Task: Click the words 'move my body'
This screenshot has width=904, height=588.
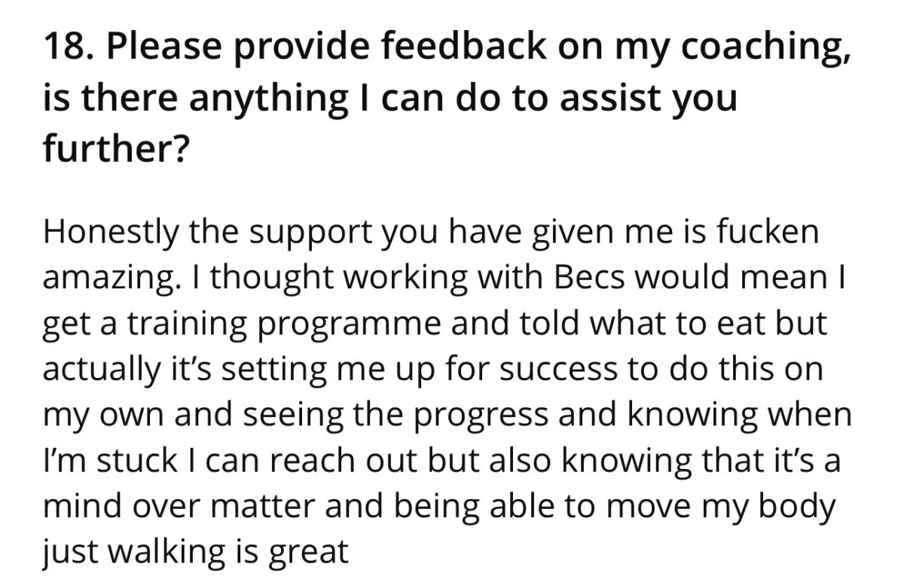Action: pos(721,505)
